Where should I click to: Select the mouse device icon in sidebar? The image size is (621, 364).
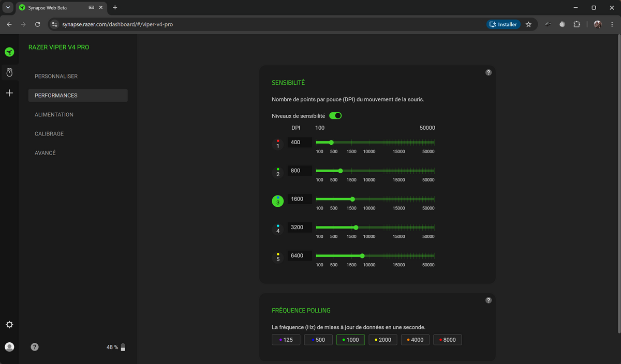tap(9, 73)
